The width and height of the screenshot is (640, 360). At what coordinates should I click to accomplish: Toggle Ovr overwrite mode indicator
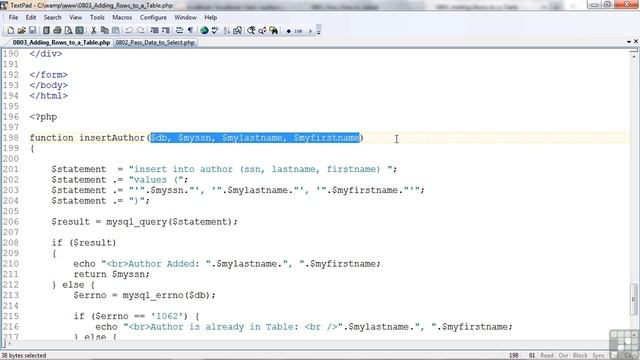point(563,356)
